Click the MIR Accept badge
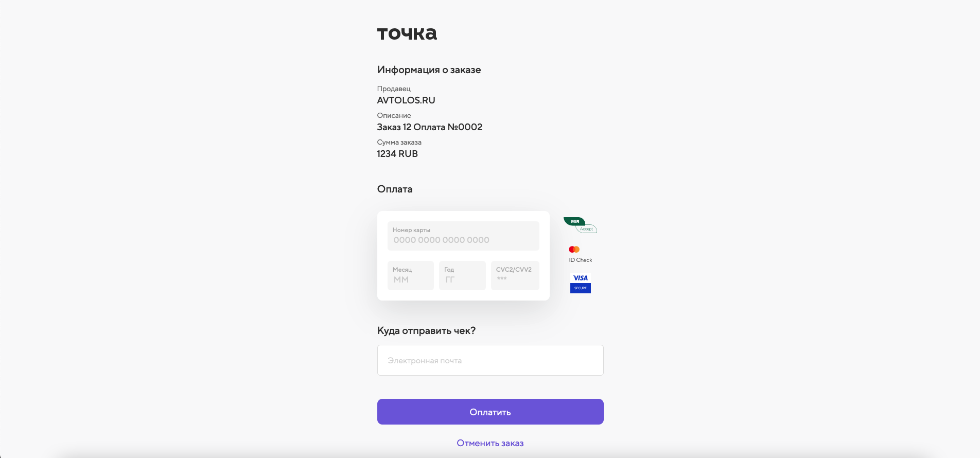980x458 pixels. 580,225
